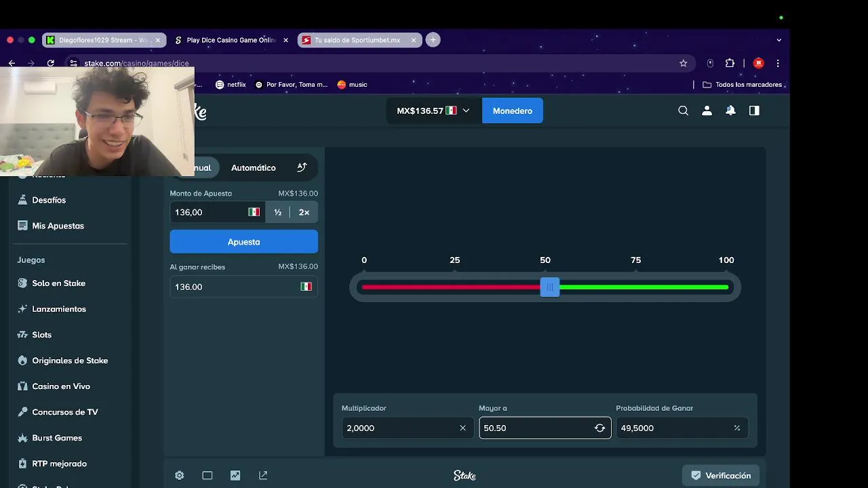
Task: Open Burst Games category
Action: click(x=57, y=438)
